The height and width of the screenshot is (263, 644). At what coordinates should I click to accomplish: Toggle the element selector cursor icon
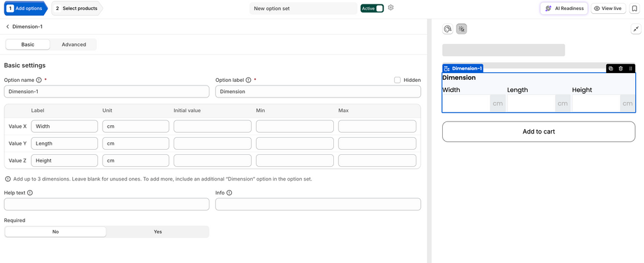tap(462, 29)
